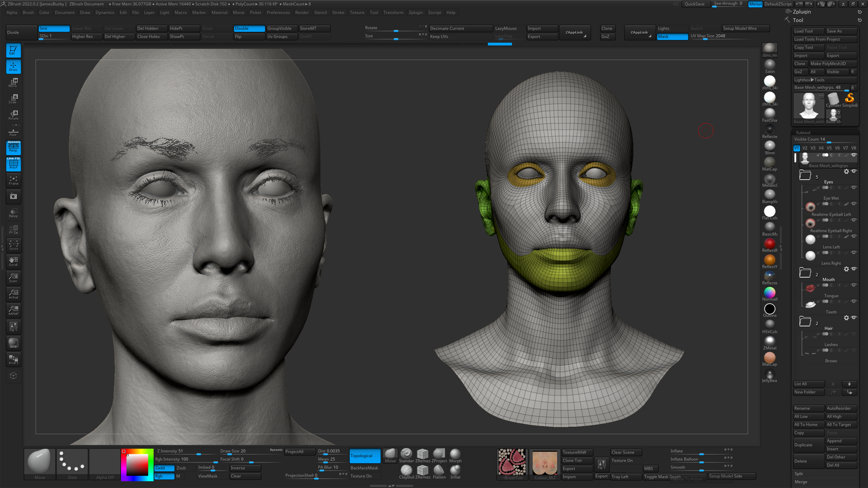Enable the Transp transparency icon

pyautogui.click(x=13, y=213)
